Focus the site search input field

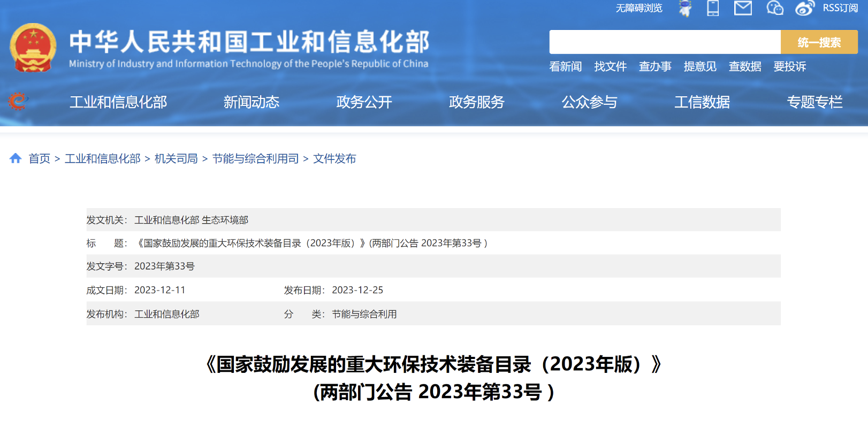665,42
